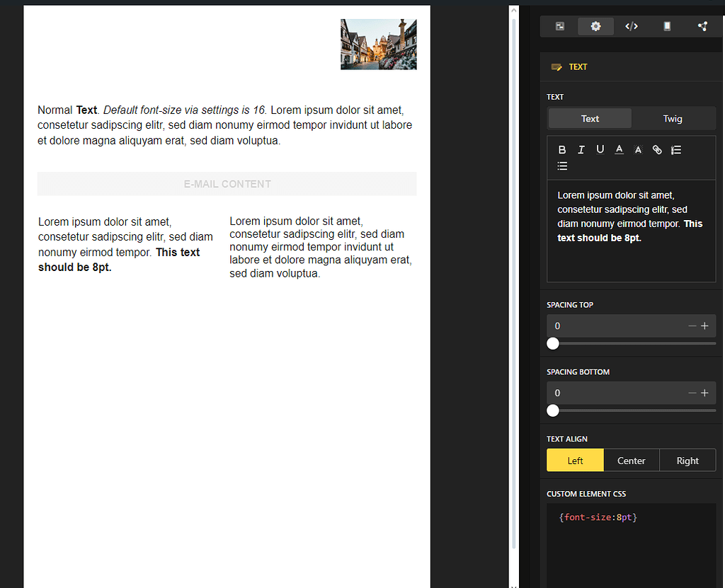725x588 pixels.
Task: Create a bulleted list
Action: coord(562,166)
